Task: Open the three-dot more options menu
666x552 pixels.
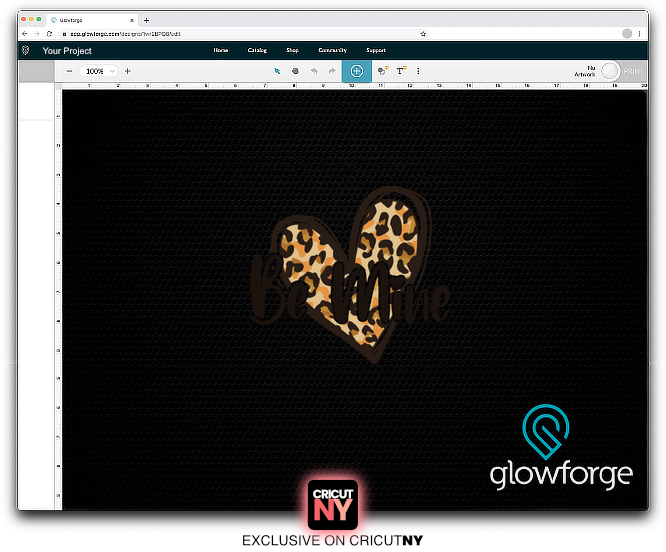Action: click(x=418, y=71)
